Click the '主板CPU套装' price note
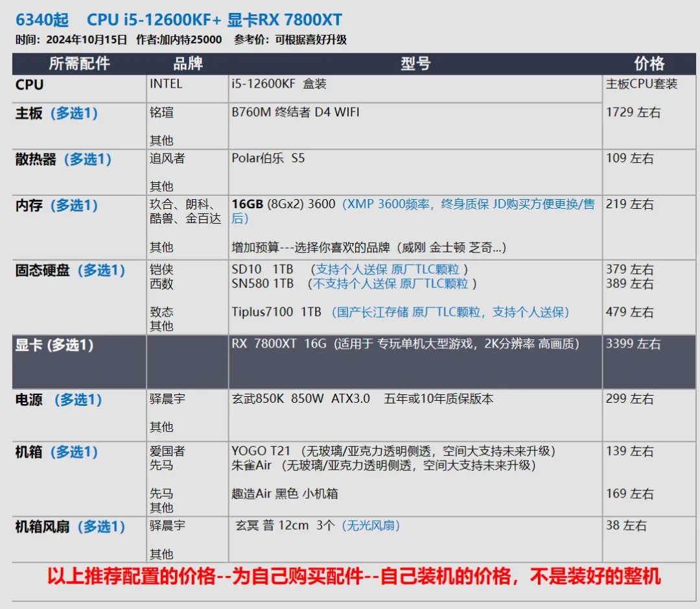 642,84
